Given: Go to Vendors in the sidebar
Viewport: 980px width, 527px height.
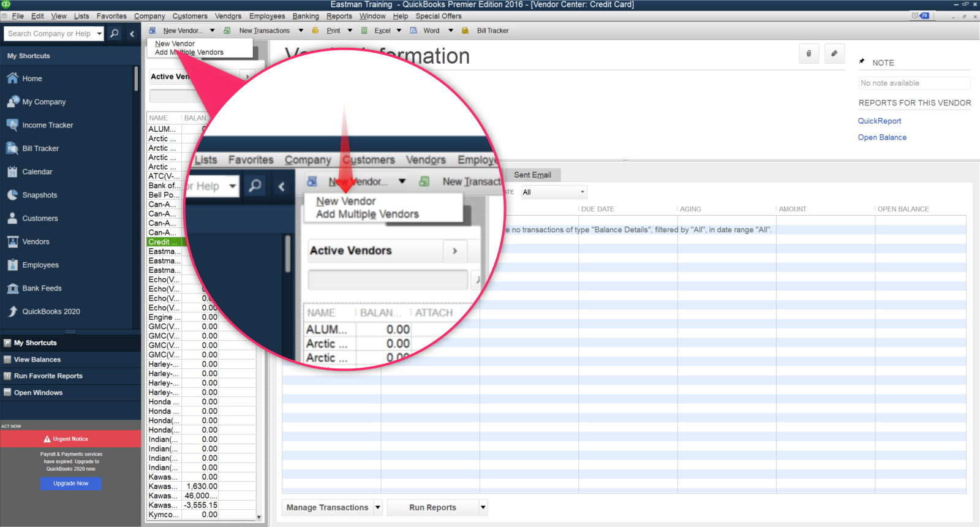Looking at the screenshot, I should (x=36, y=241).
